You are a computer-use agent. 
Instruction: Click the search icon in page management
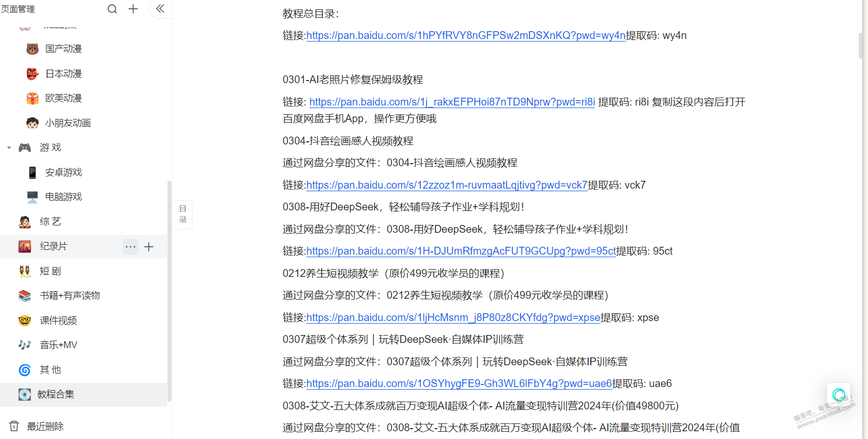coord(112,9)
